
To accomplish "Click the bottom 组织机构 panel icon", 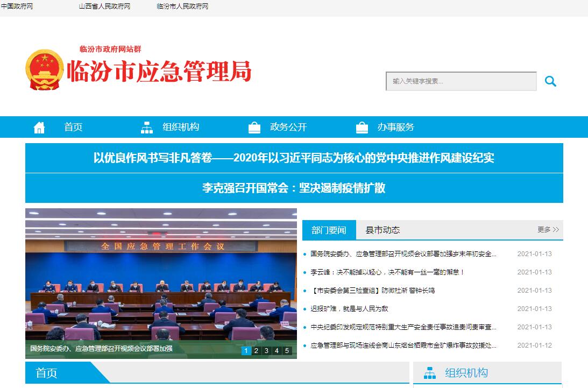I will coord(430,373).
